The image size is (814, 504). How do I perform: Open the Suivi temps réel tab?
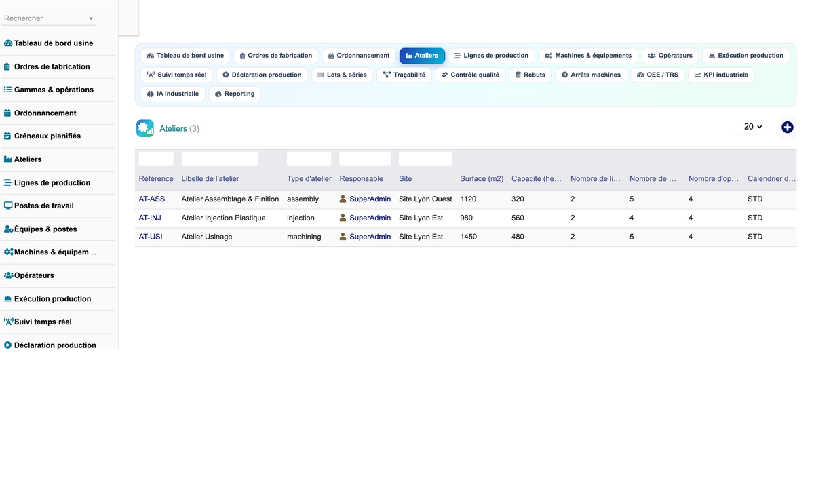pyautogui.click(x=176, y=75)
